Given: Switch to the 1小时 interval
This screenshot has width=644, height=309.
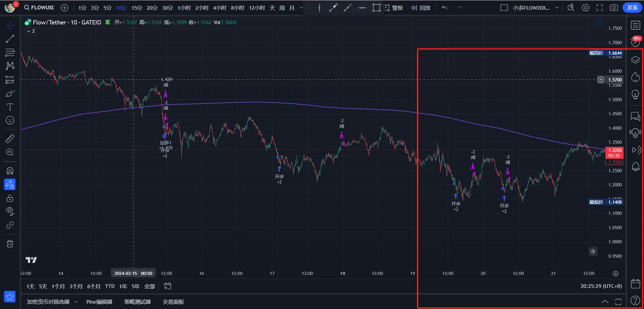Looking at the screenshot, I should (184, 8).
